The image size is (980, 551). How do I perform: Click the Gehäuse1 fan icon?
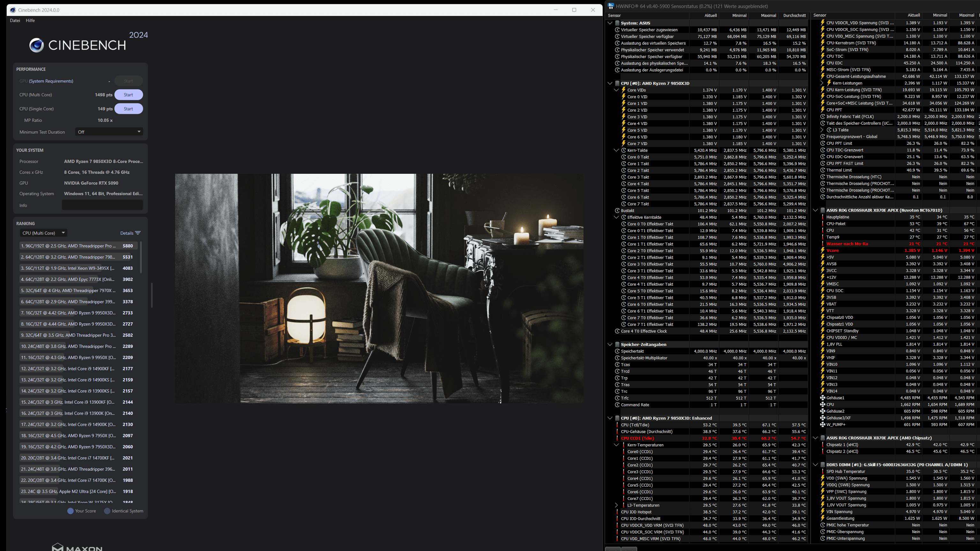[x=822, y=398]
